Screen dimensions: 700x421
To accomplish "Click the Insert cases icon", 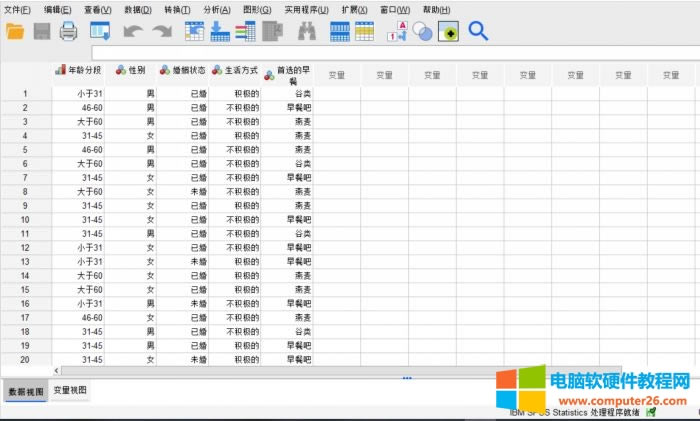I will pyautogui.click(x=340, y=31).
